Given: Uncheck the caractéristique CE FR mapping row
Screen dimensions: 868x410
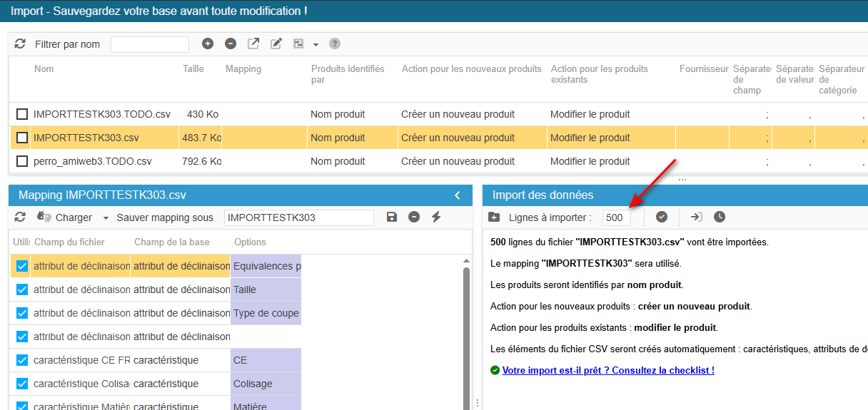Looking at the screenshot, I should click(22, 360).
